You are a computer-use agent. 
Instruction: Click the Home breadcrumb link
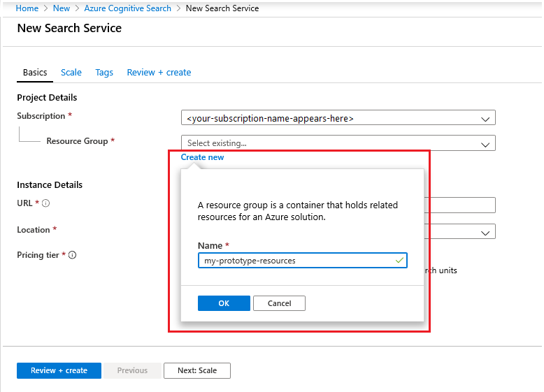[27, 8]
